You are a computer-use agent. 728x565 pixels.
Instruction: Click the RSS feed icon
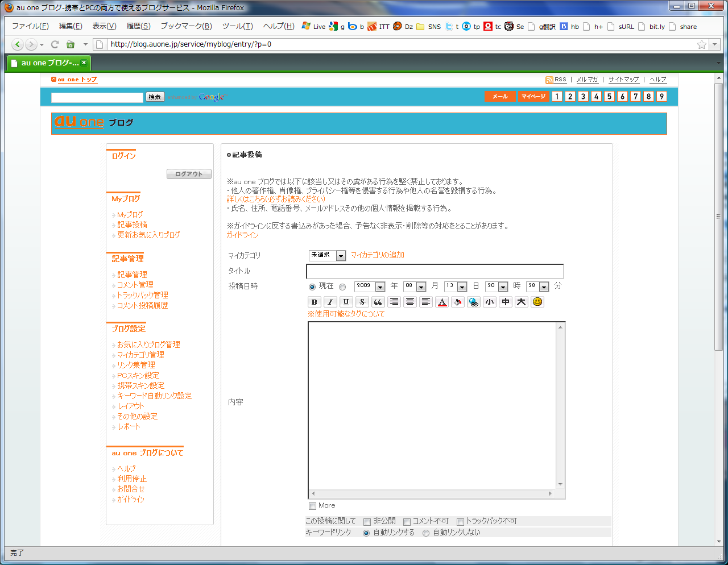[x=549, y=80]
